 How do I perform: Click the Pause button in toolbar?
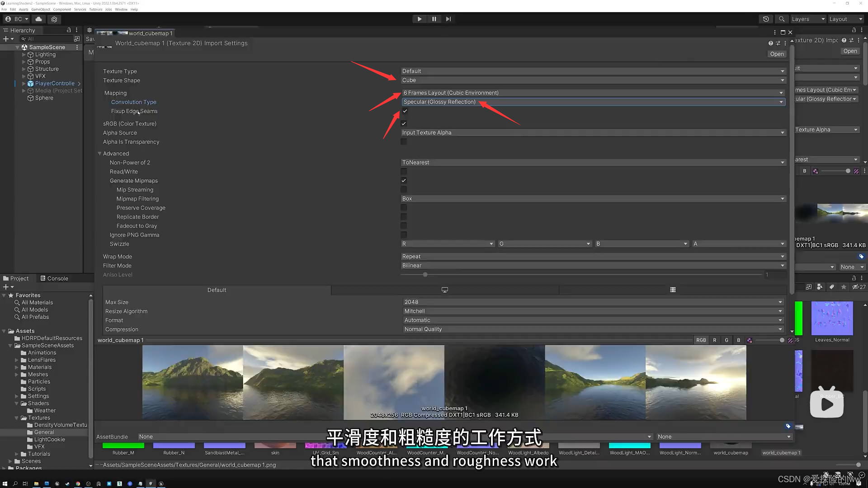tap(434, 19)
